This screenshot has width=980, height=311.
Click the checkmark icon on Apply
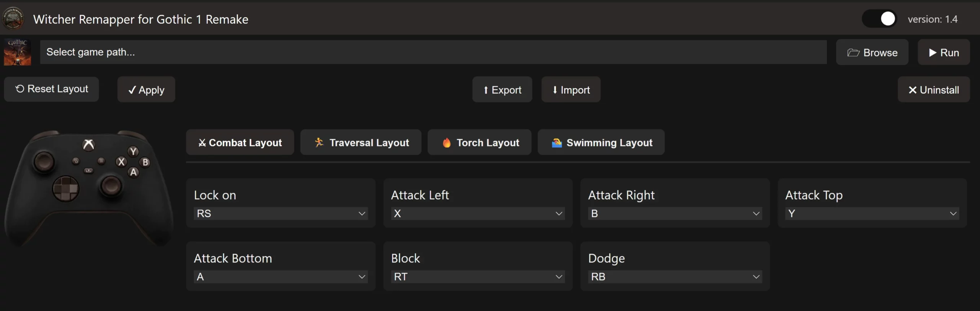pos(132,90)
